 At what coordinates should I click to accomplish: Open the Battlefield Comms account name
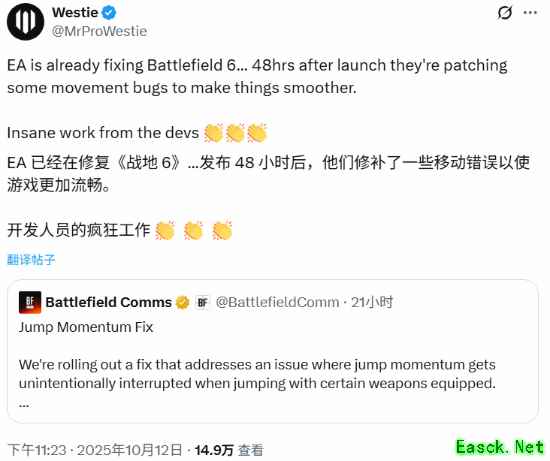click(x=108, y=302)
